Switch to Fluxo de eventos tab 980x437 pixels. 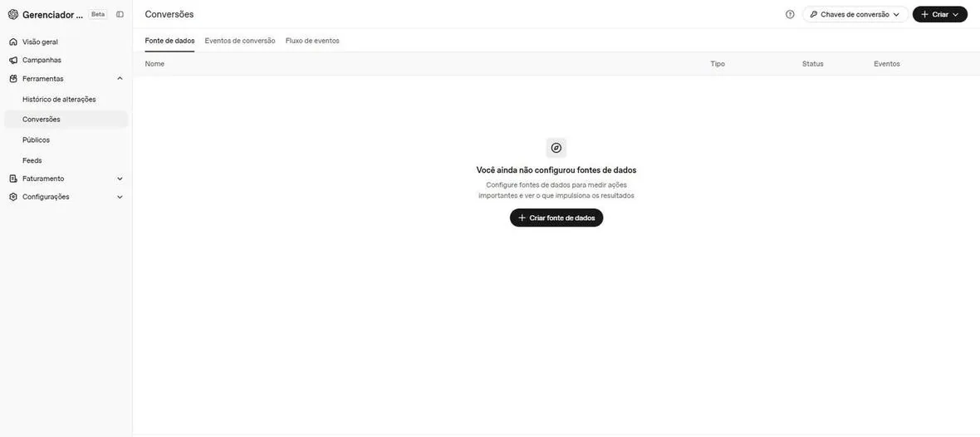[x=312, y=41]
